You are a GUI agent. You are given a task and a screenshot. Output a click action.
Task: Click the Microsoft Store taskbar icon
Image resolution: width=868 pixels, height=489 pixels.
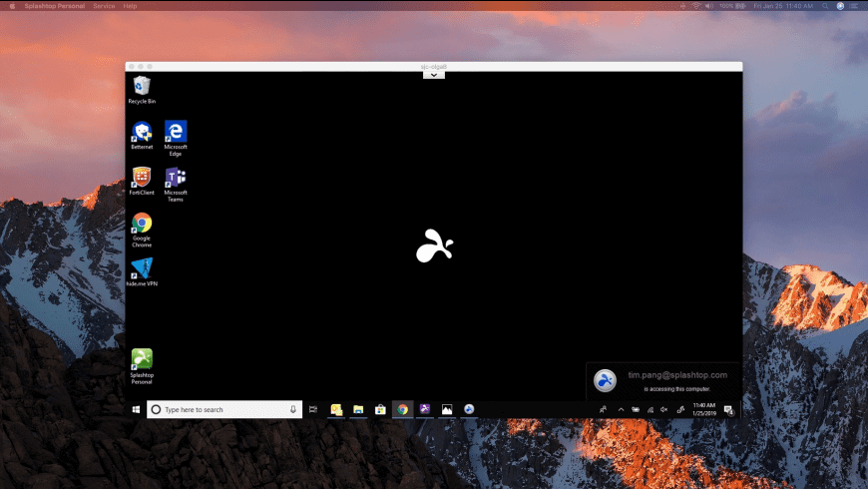coord(380,409)
